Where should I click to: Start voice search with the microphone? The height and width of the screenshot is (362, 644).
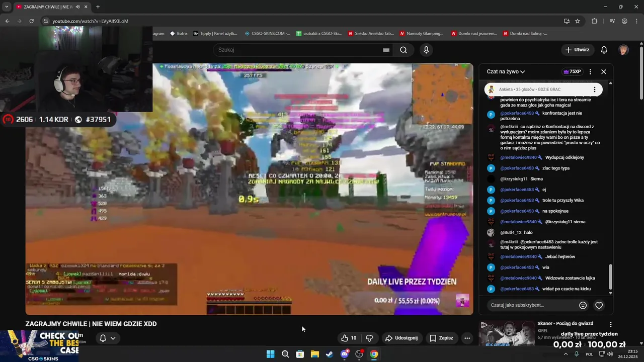(426, 50)
